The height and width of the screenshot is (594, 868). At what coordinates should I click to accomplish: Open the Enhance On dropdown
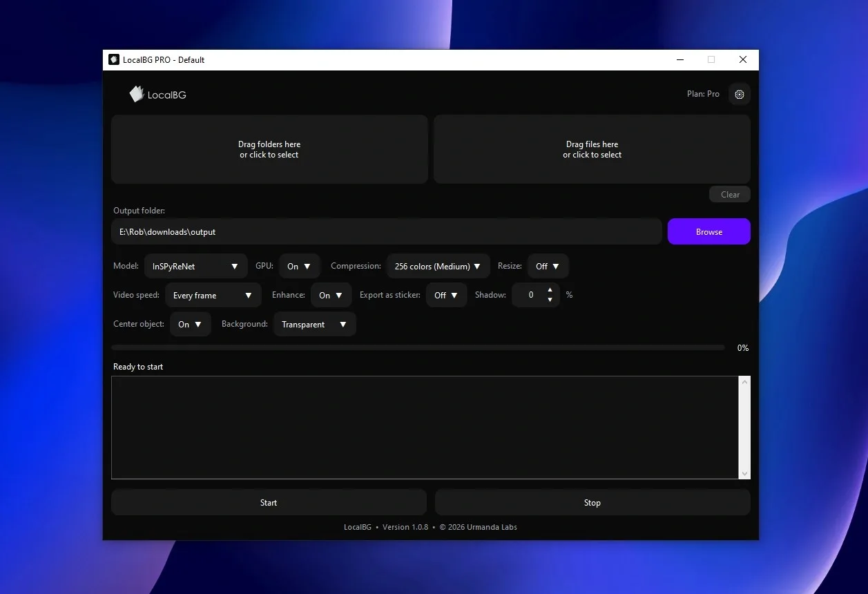pyautogui.click(x=331, y=296)
